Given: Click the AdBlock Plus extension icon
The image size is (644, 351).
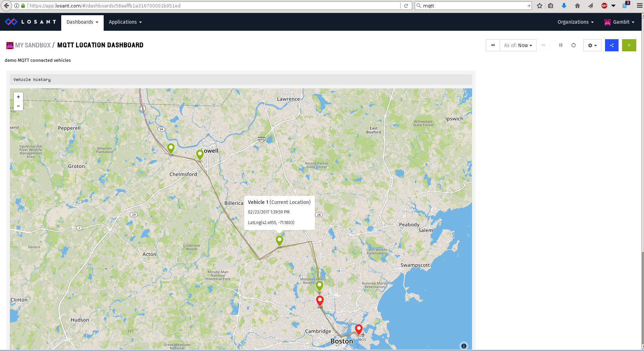Looking at the screenshot, I should click(604, 6).
